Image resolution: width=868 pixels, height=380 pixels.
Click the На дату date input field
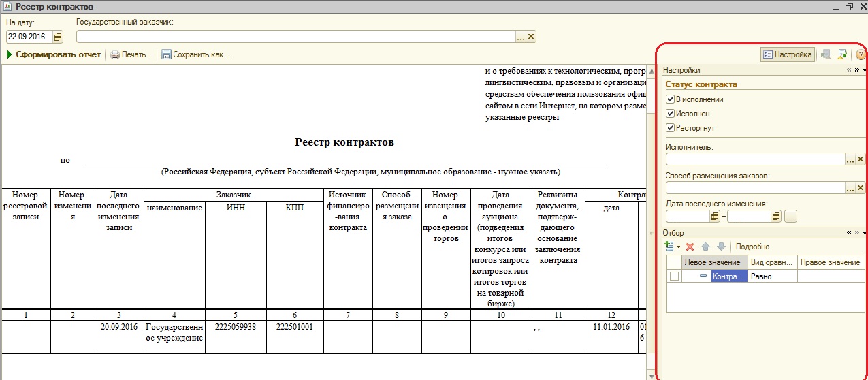coord(29,37)
